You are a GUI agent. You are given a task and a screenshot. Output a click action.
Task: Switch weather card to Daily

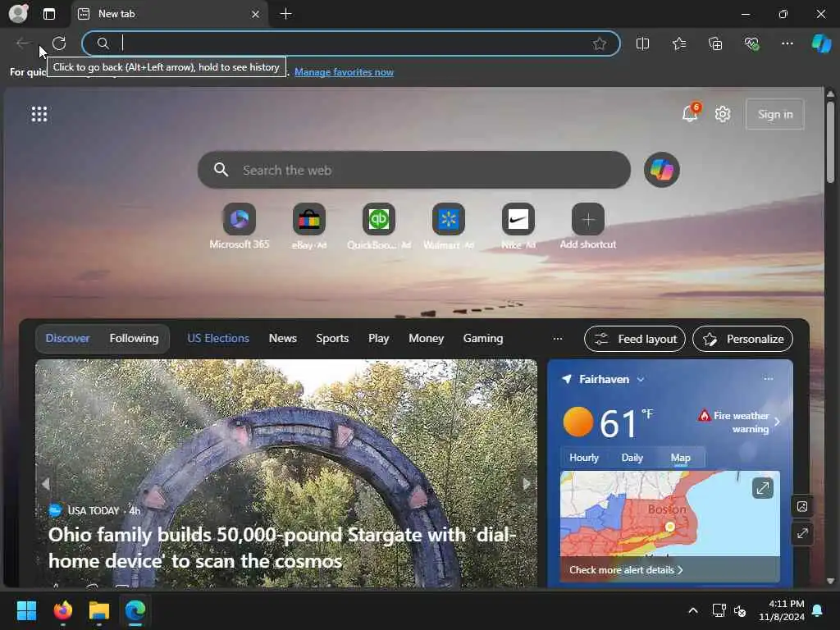632,458
